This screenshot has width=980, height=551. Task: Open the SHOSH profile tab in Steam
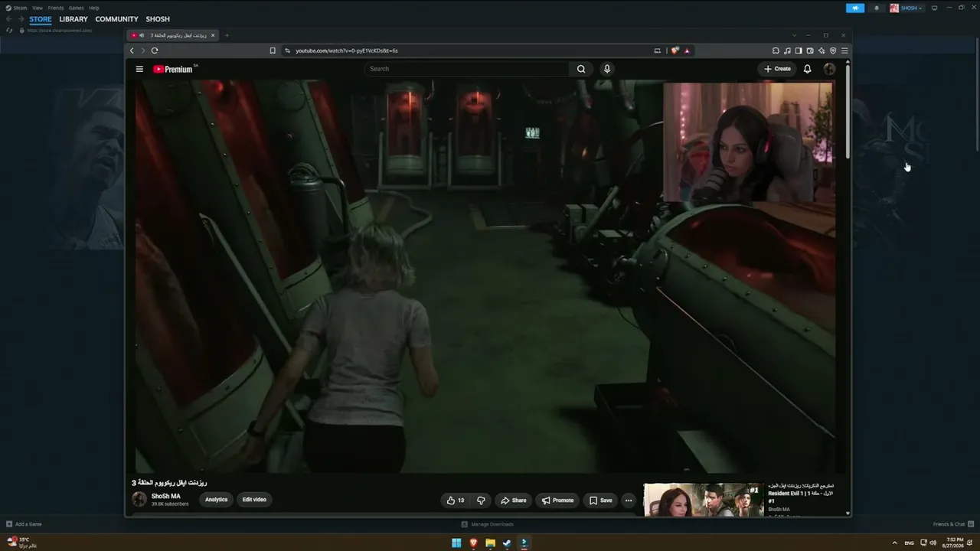(158, 19)
